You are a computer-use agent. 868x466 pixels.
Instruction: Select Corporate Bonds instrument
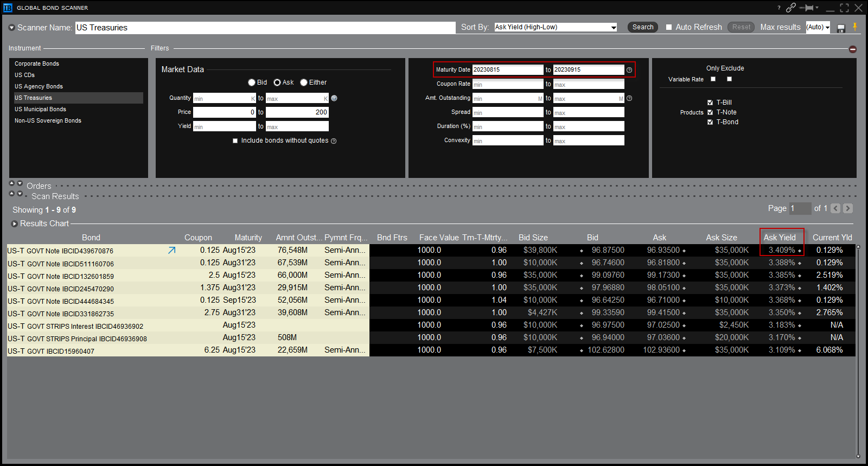37,63
